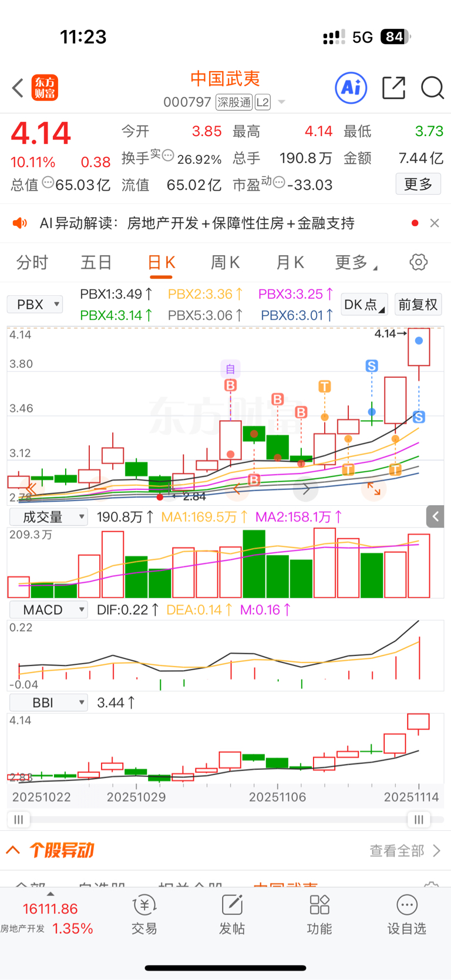Tap the blue S marker at chart top
This screenshot has width=451, height=980.
click(372, 366)
